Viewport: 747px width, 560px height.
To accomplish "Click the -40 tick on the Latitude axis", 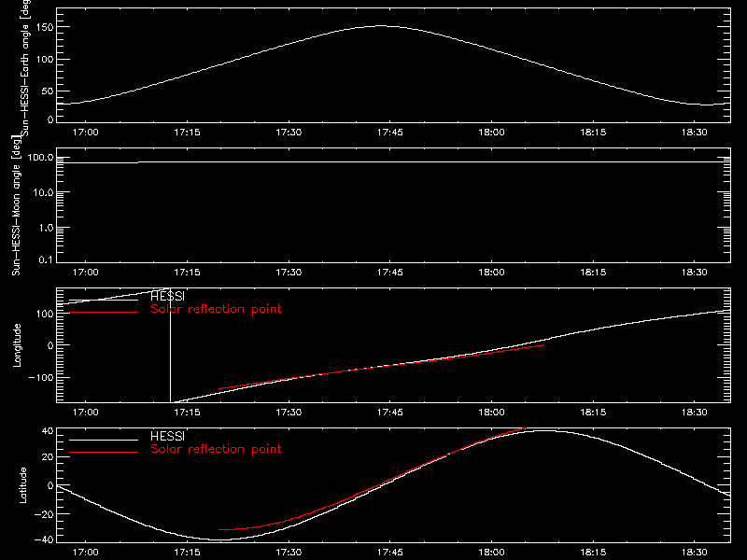I will coord(44,539).
